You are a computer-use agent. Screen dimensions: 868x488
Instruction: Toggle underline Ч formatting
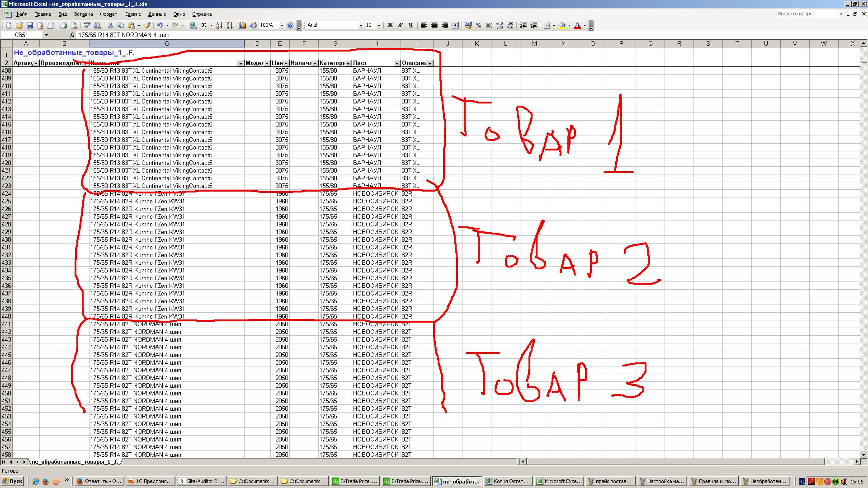[410, 25]
